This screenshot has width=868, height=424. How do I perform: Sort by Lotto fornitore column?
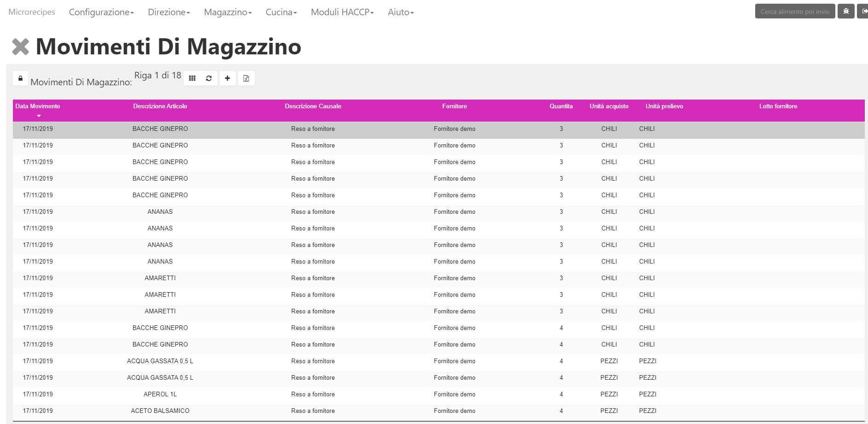pyautogui.click(x=778, y=106)
